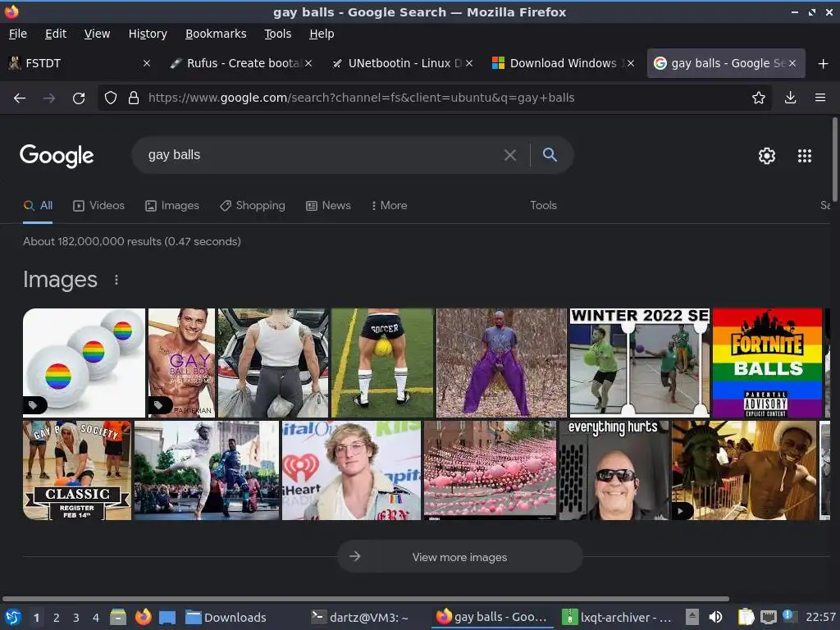The width and height of the screenshot is (840, 630).
Task: Open the everything hurts thumbnail
Action: (x=614, y=470)
